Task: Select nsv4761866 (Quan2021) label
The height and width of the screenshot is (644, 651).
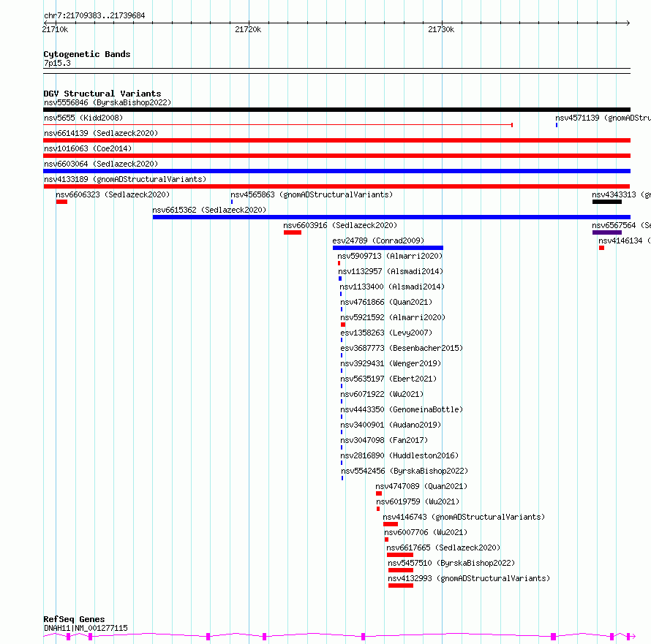Action: coord(386,302)
